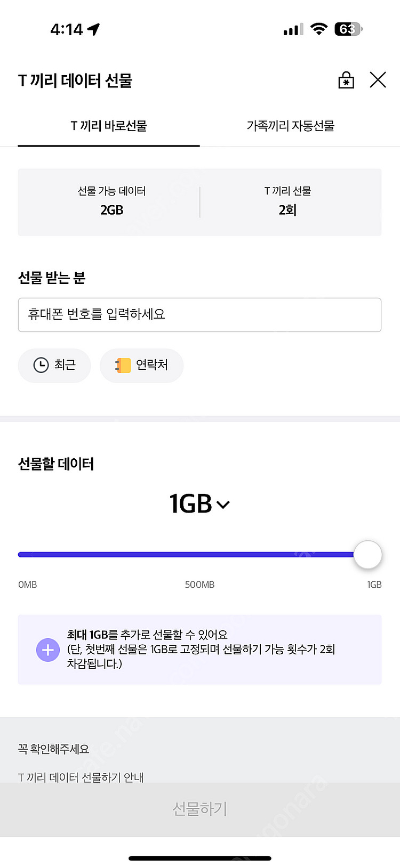
Task: Tap the phone number input field
Action: click(199, 315)
